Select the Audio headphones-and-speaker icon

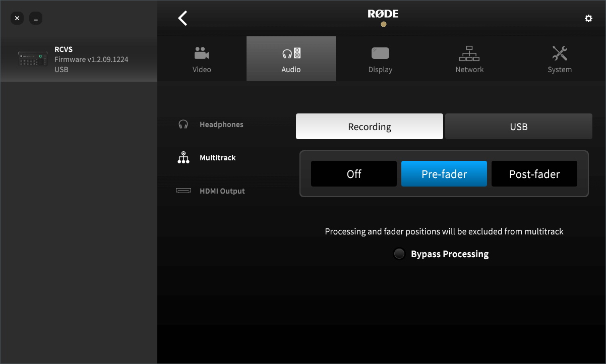coord(291,53)
